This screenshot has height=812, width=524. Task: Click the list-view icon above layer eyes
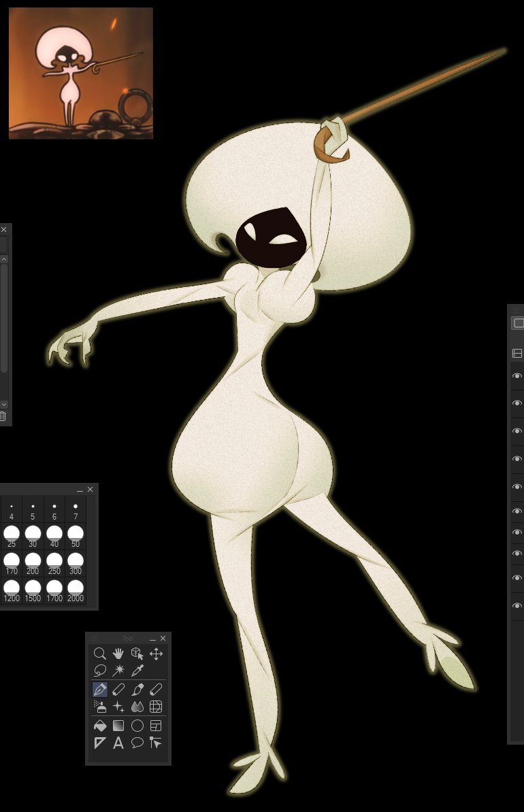click(517, 353)
